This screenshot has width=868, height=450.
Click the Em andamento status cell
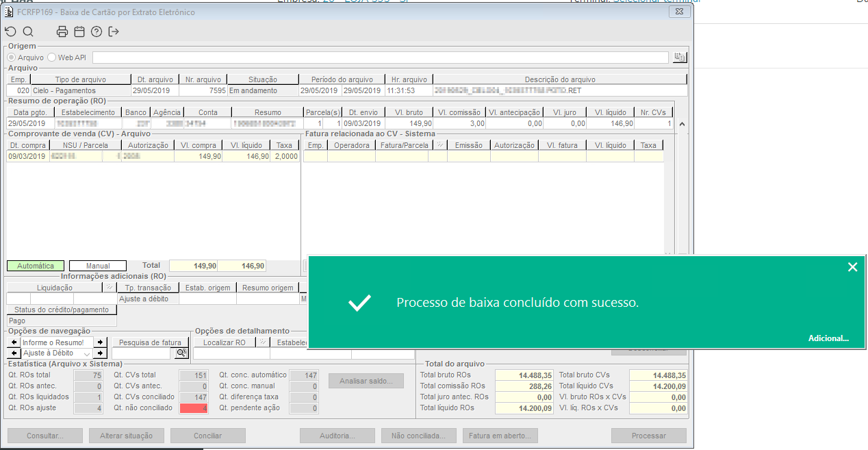click(x=263, y=90)
